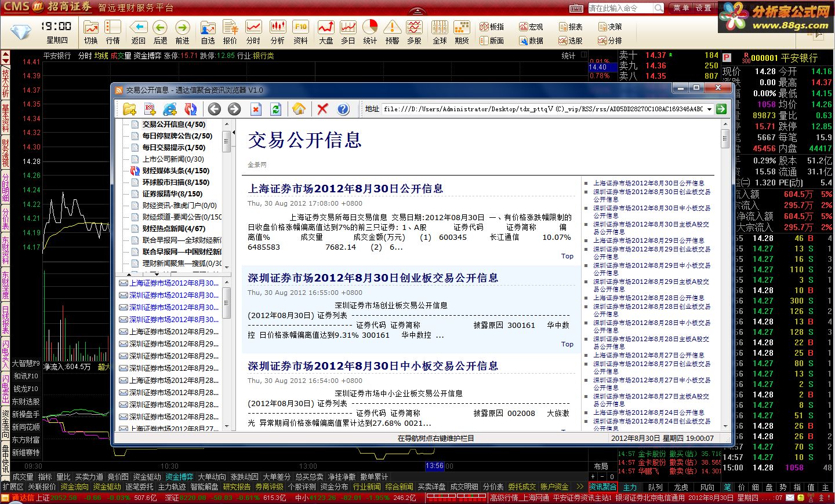Screen dimensions: 835x504
Task: Click the Top link under the Shanghai article
Action: (x=567, y=256)
